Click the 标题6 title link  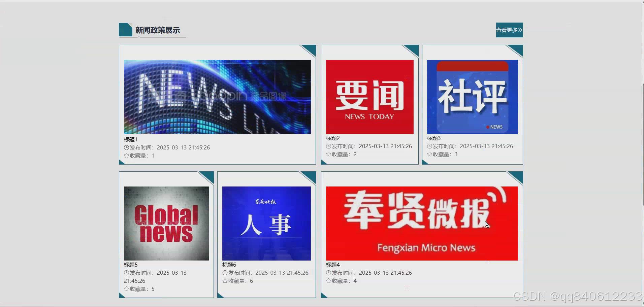(x=229, y=265)
